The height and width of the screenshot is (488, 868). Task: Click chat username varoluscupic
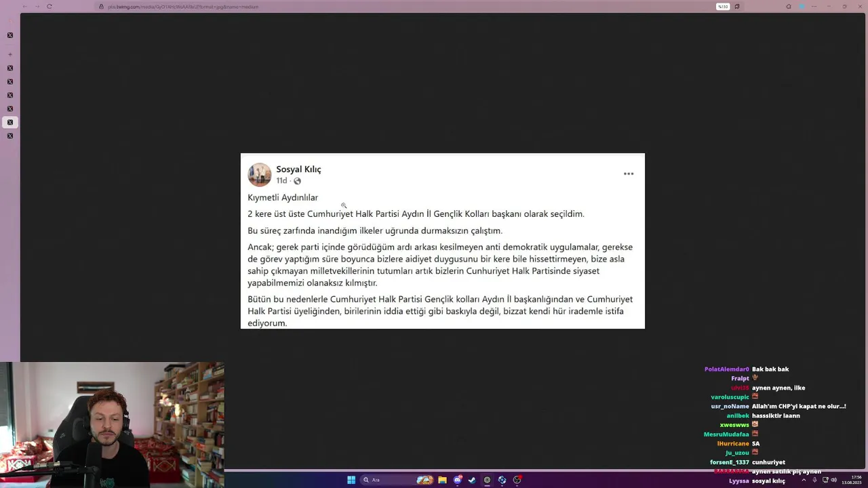point(730,397)
